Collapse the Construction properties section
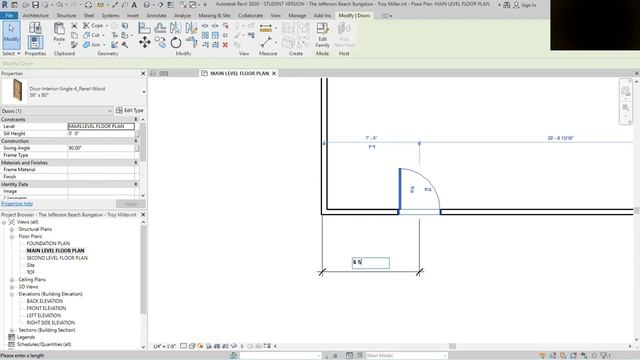640x360 pixels. (x=136, y=141)
